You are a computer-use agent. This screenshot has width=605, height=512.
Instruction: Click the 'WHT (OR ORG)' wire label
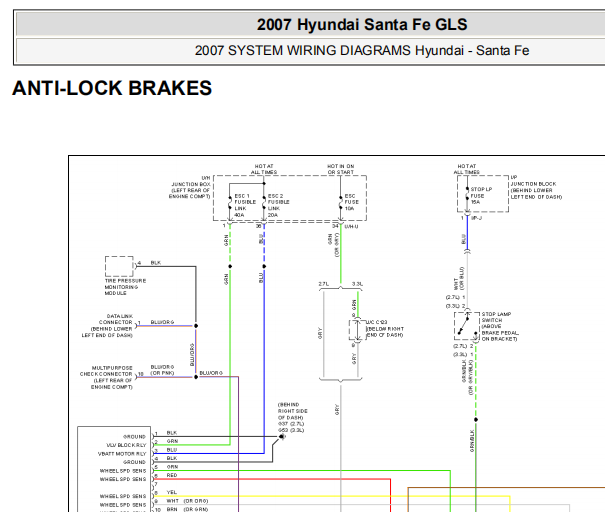[187, 501]
